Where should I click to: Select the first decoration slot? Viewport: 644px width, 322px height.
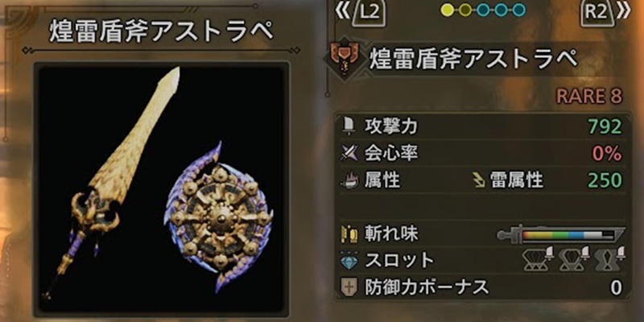tap(539, 259)
